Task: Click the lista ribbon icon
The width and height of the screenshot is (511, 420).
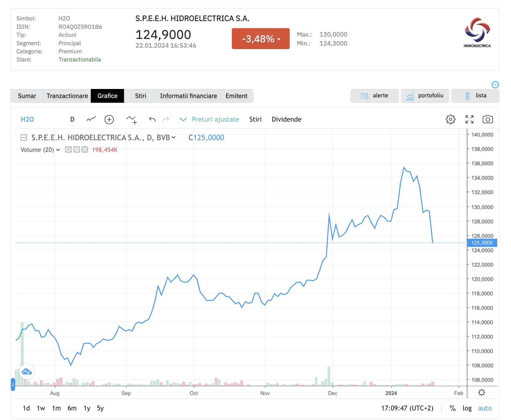Action: (468, 96)
